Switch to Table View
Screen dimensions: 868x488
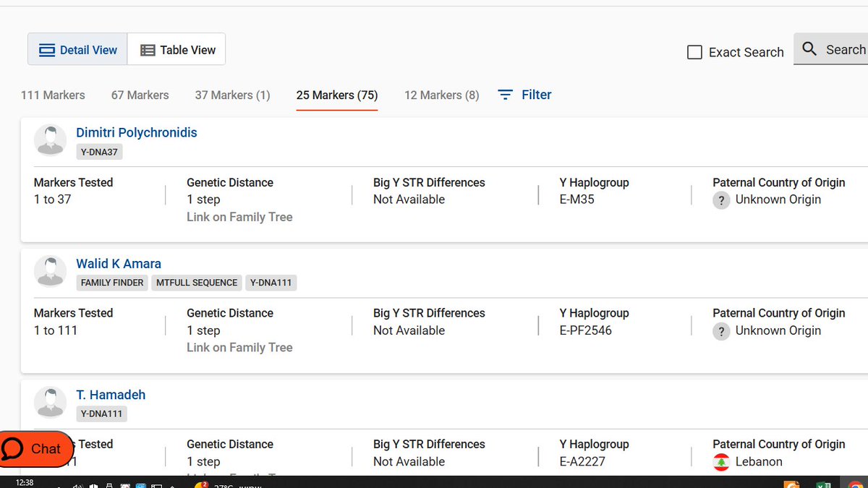(176, 50)
